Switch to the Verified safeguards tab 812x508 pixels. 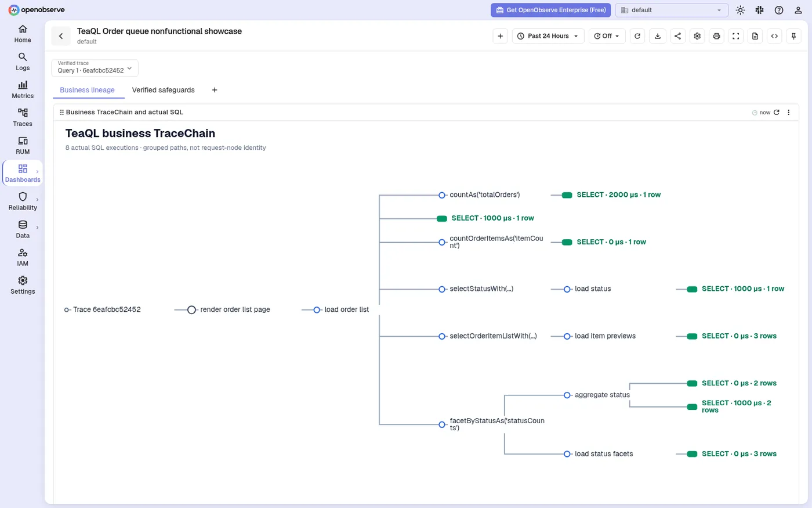(x=164, y=90)
